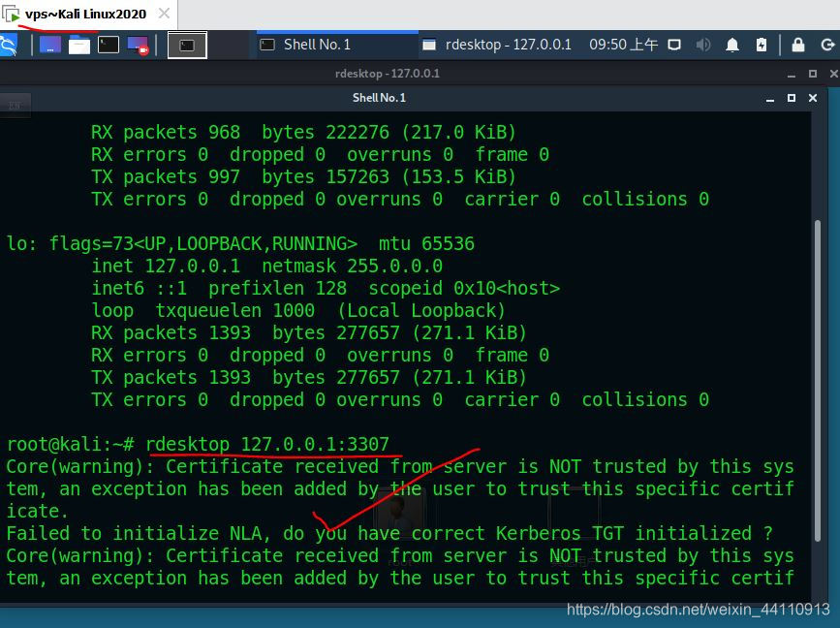Select the vps~Kali Linux2020 VM tab
Screen dimensions: 840x628
tap(85, 14)
